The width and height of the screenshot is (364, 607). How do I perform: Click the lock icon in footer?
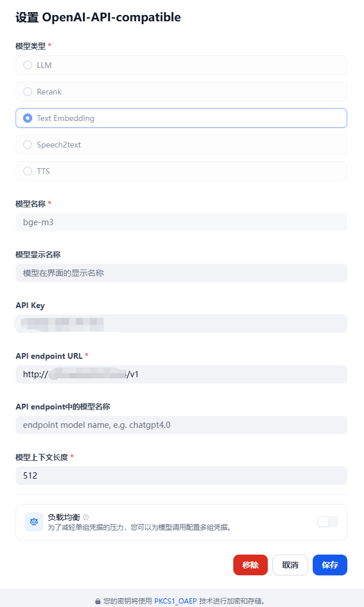pos(98,601)
